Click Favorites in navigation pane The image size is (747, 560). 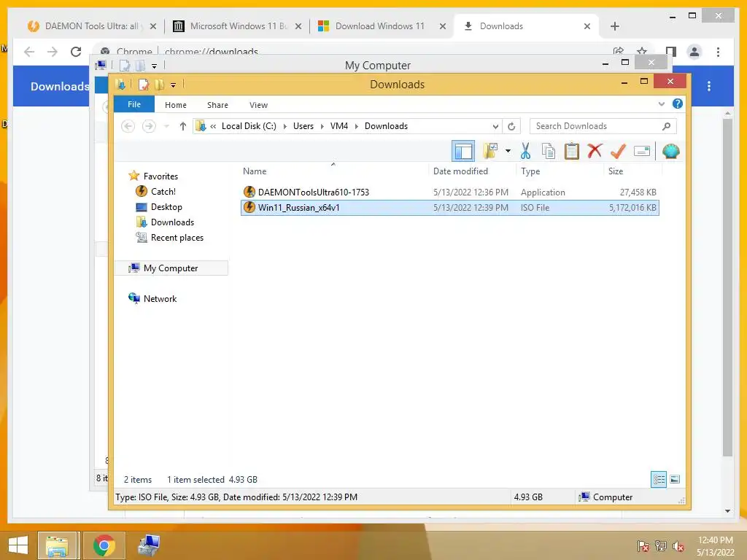pos(160,176)
